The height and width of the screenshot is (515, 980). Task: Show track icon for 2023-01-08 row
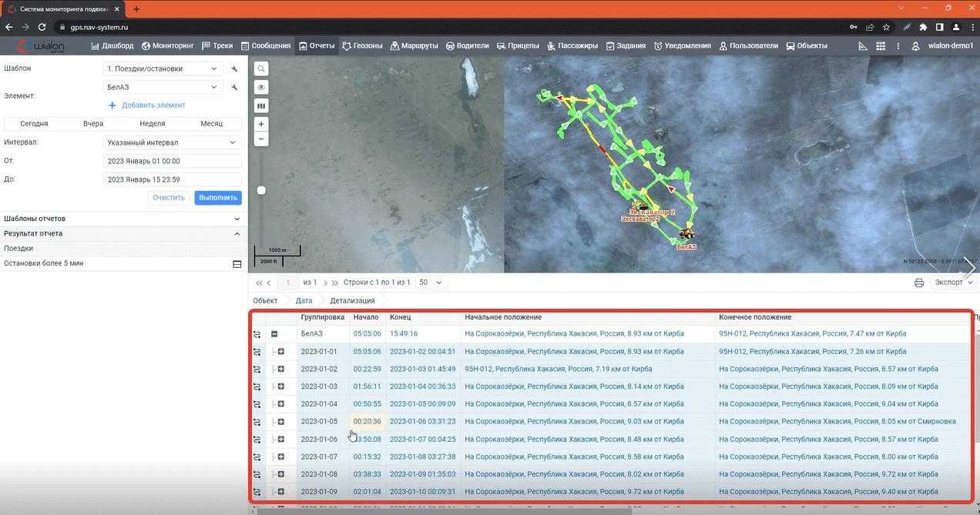click(x=257, y=474)
